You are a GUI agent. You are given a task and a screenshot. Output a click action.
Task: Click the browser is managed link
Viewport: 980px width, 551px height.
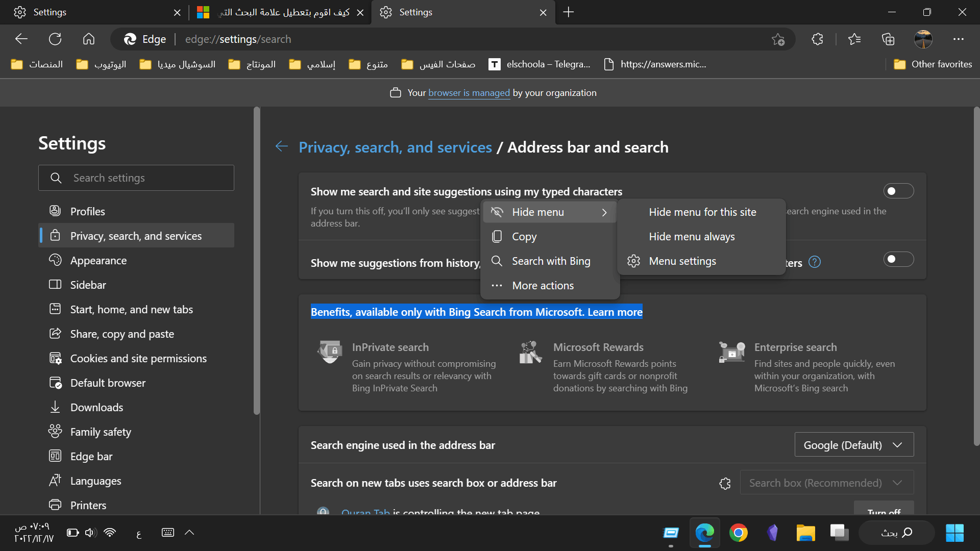(469, 93)
